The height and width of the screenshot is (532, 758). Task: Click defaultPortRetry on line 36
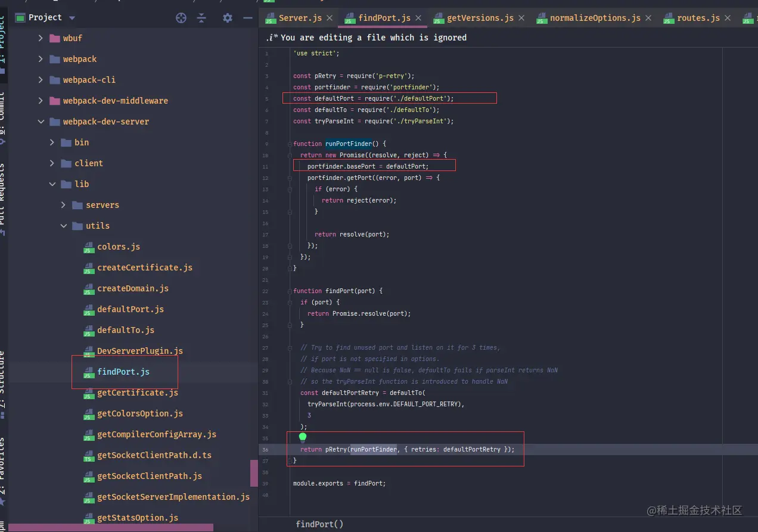472,449
